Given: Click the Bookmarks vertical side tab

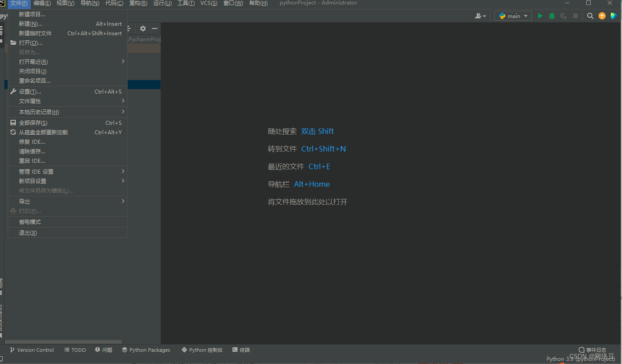Looking at the screenshot, I should (x=1, y=321).
